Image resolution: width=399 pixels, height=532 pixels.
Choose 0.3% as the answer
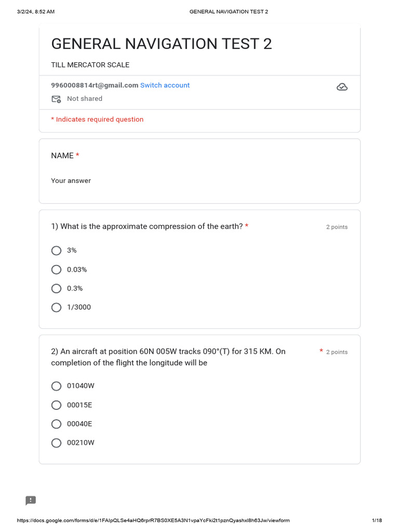tap(57, 288)
